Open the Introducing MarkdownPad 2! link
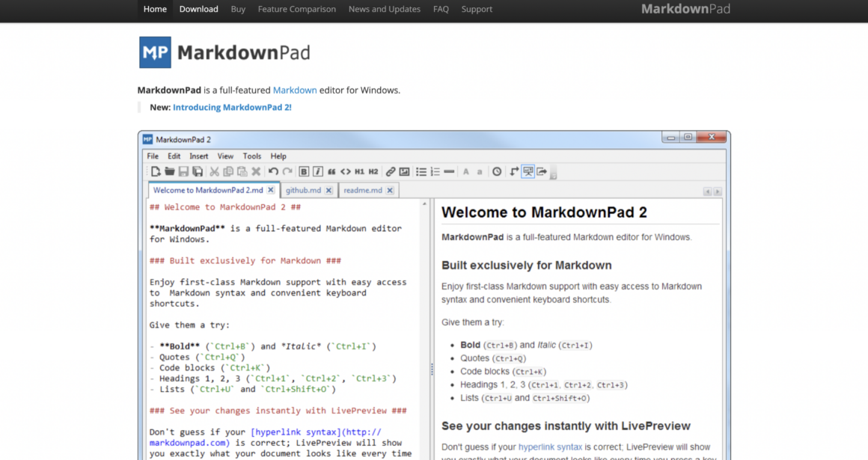This screenshot has height=460, width=868. tap(232, 108)
